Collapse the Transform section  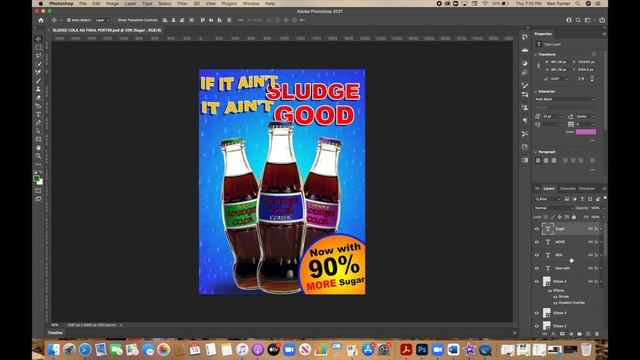point(536,54)
